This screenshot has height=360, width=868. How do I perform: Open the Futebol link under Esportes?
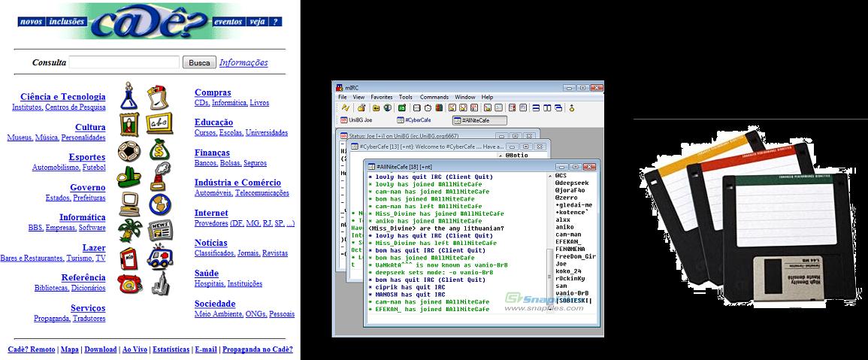(x=94, y=168)
